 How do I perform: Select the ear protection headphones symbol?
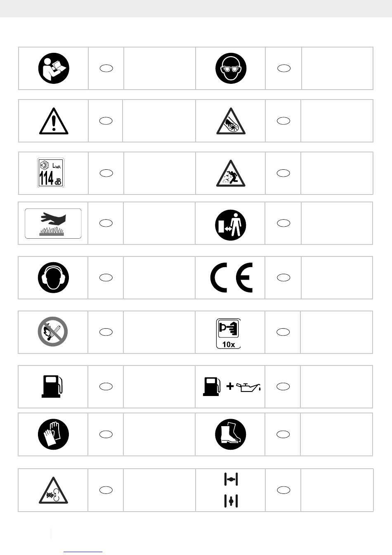click(x=54, y=277)
